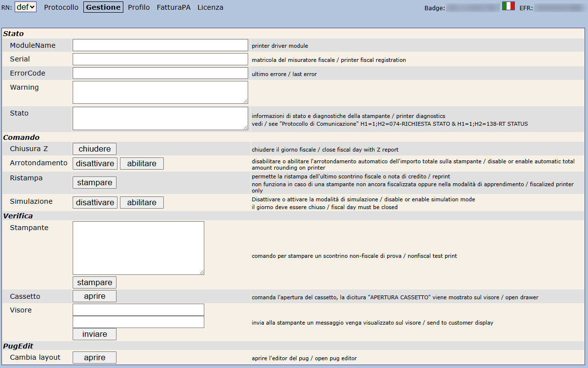The image size is (588, 368).
Task: Disable Simulazione mode with disattivare
Action: point(95,202)
